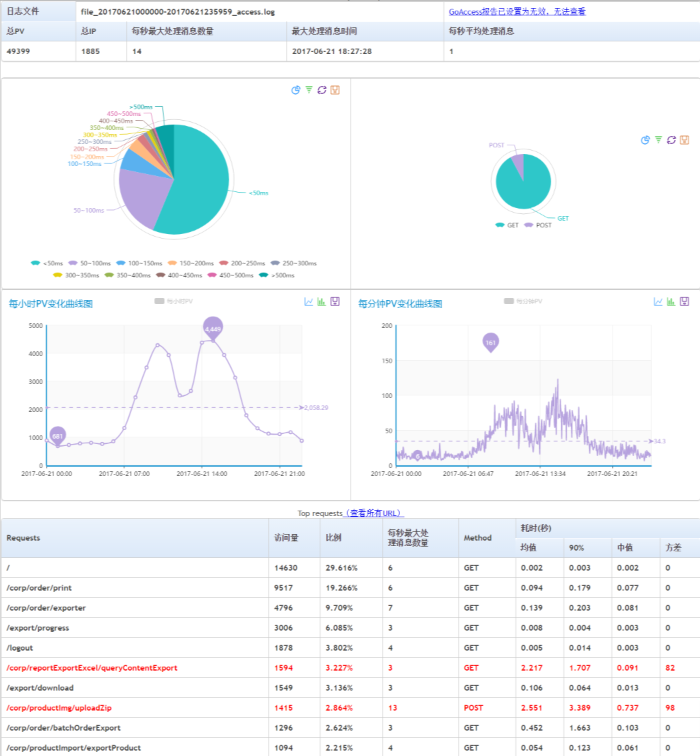Save 每分钟PV chart as image

[x=685, y=302]
